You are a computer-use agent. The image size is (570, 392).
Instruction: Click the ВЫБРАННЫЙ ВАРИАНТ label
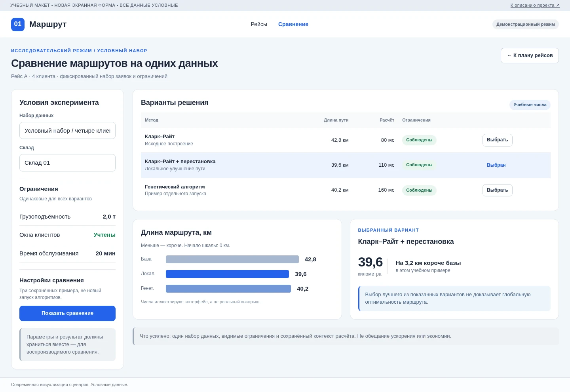pos(388,230)
